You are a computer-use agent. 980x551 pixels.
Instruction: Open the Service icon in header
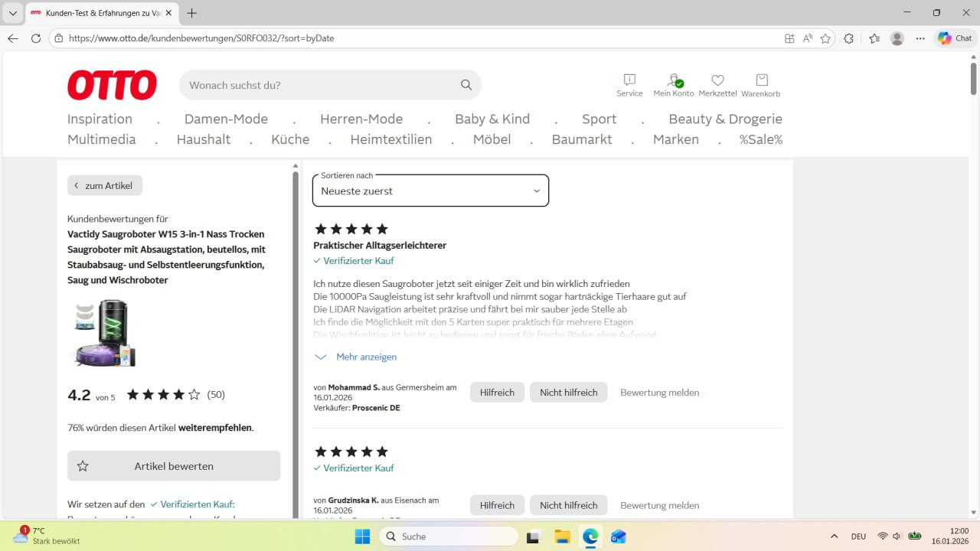(629, 85)
